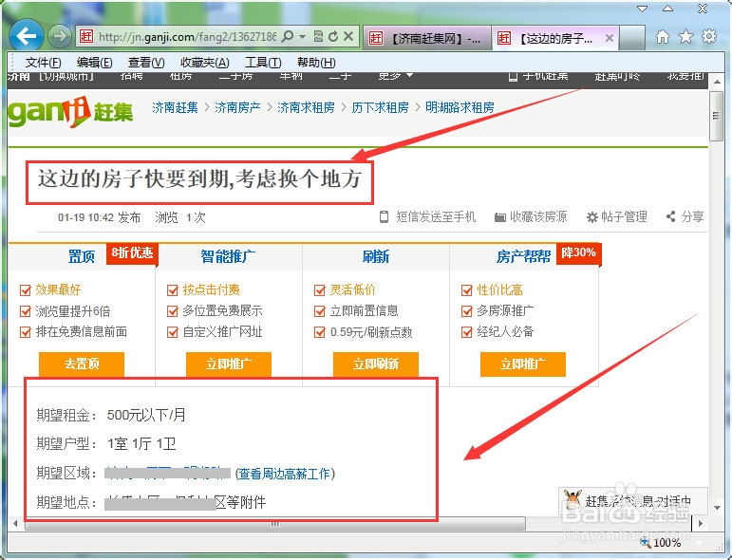Click the 分享 share icon
Viewport: 732px width, 560px height.
[x=671, y=216]
